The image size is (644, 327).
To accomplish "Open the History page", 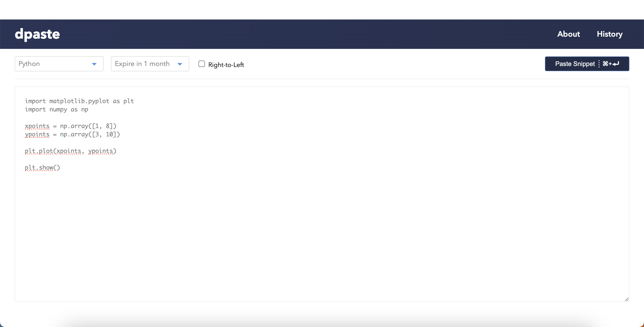I will click(x=610, y=34).
